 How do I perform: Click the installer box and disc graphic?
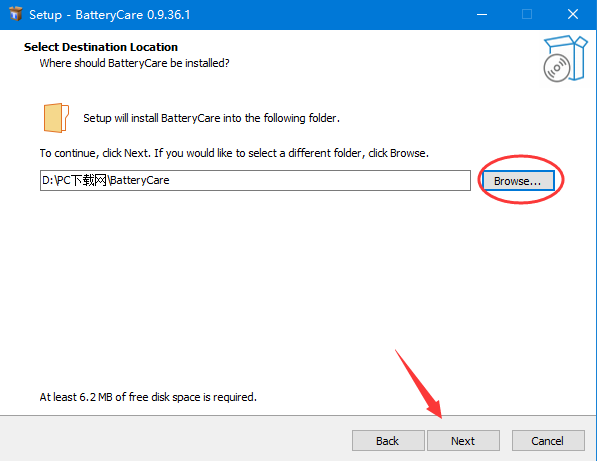(565, 58)
